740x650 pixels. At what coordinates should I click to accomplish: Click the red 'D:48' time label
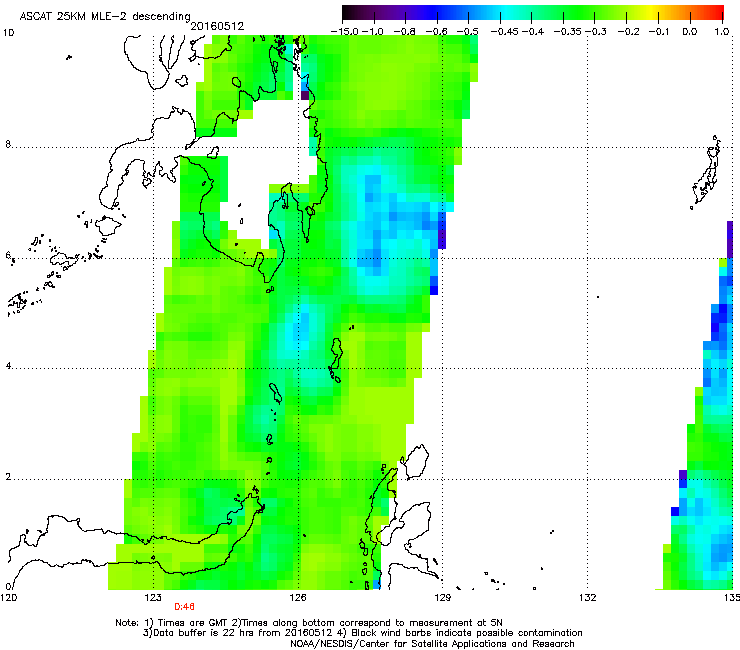tap(185, 607)
